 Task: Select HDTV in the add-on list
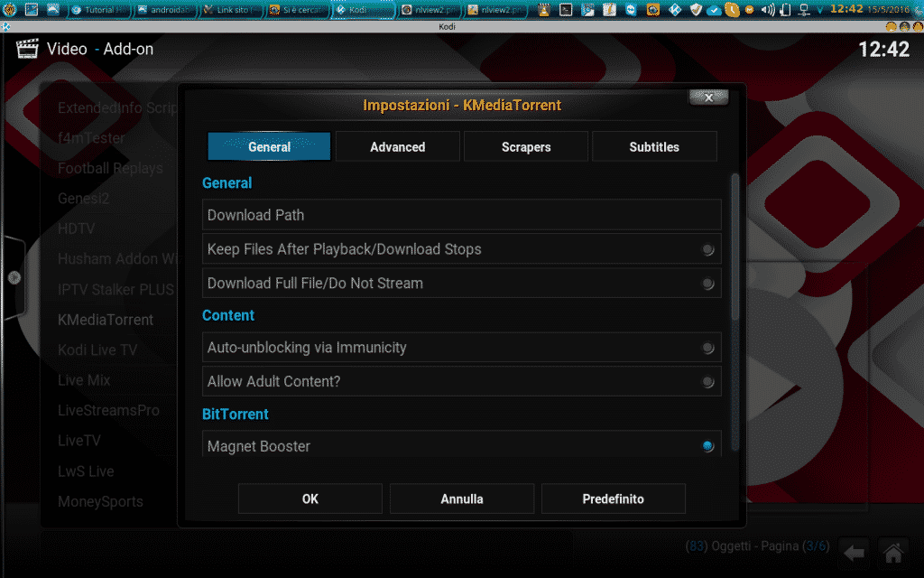click(x=76, y=228)
